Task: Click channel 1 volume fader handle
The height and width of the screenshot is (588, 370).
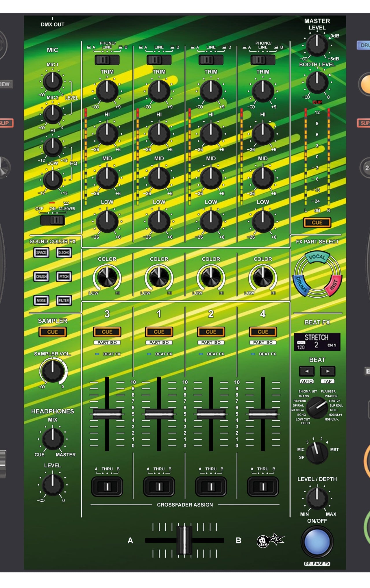Action: click(x=159, y=414)
